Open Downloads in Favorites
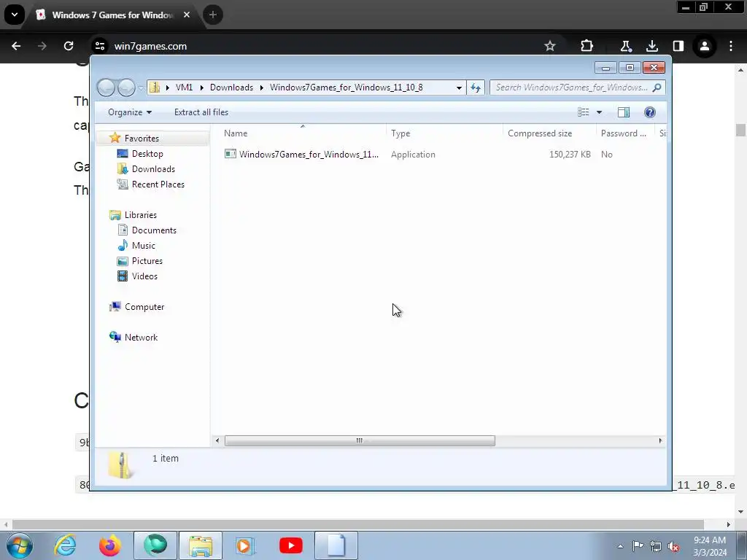The height and width of the screenshot is (560, 747). (153, 169)
